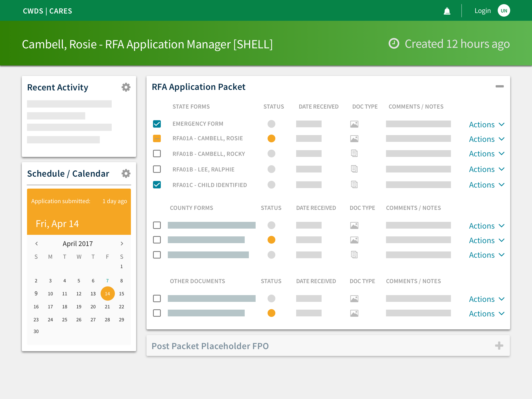Screen dimensions: 532x399
Task: Click document icon for RFA01B - Cambell, Rocky
Action: tap(354, 154)
